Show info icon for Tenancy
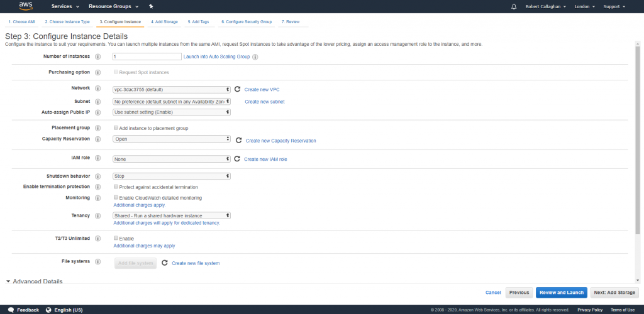644x314 pixels. click(x=97, y=216)
